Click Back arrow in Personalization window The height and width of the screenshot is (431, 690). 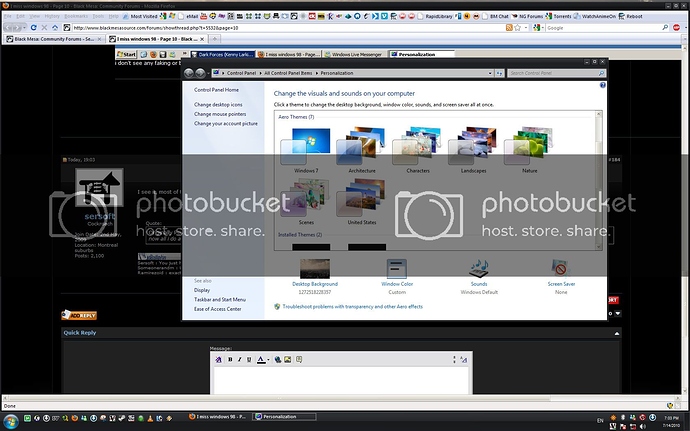tap(189, 73)
